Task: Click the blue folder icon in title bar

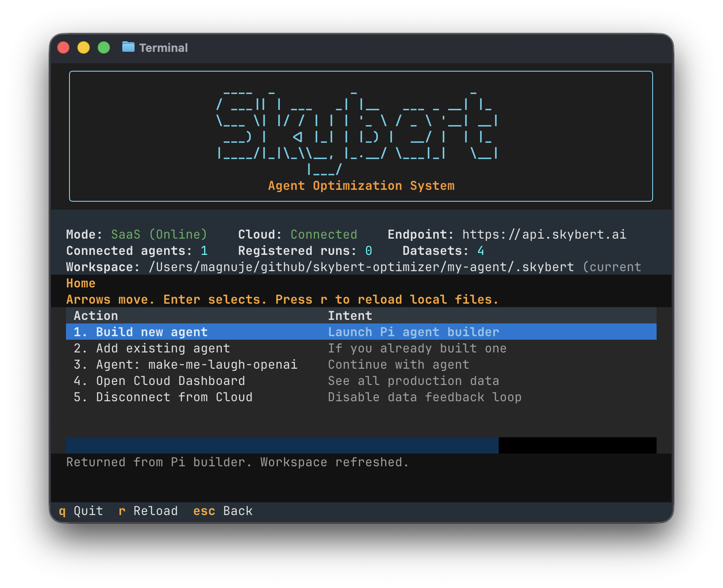Action: [128, 47]
